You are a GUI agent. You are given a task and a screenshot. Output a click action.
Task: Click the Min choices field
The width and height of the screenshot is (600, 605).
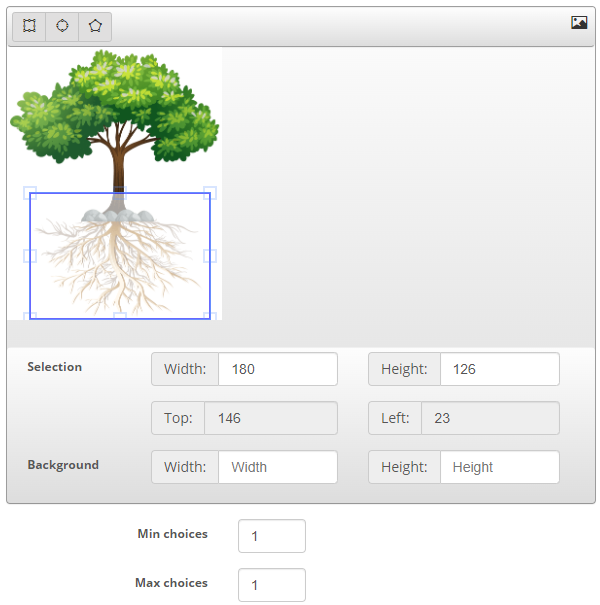(272, 536)
